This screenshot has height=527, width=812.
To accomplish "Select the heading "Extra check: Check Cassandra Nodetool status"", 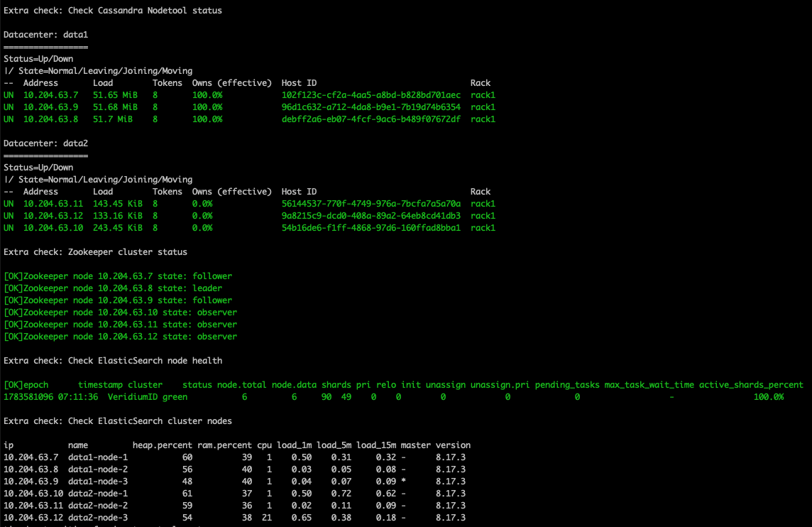I will pos(113,11).
